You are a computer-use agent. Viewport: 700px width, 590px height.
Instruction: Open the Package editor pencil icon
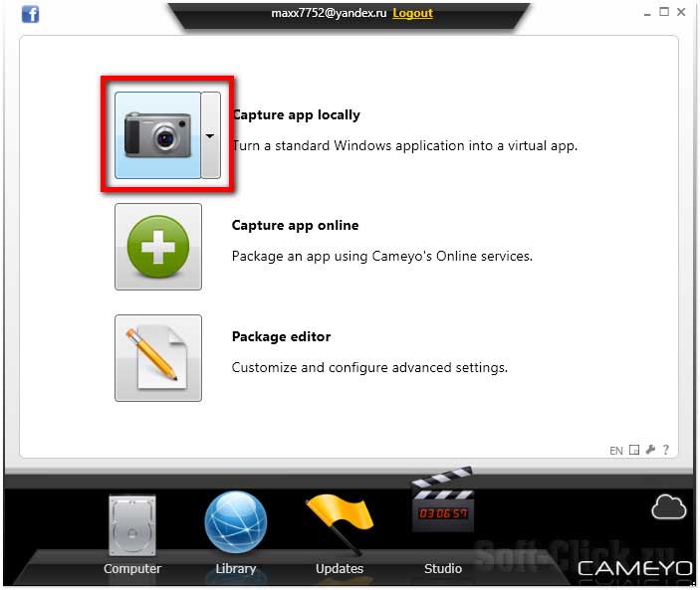158,358
